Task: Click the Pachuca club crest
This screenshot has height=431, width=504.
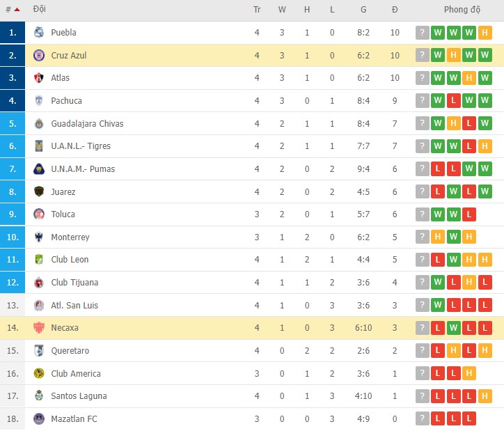Action: [x=39, y=101]
